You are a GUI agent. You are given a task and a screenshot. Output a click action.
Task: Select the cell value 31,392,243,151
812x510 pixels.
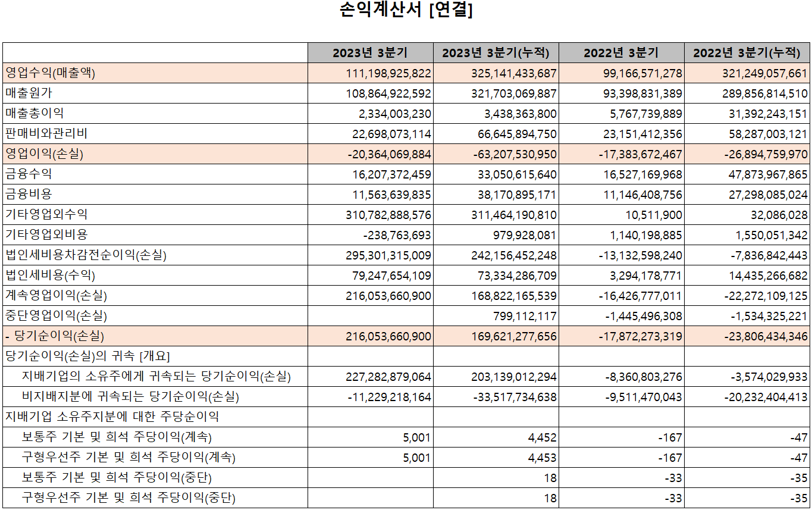pos(769,114)
